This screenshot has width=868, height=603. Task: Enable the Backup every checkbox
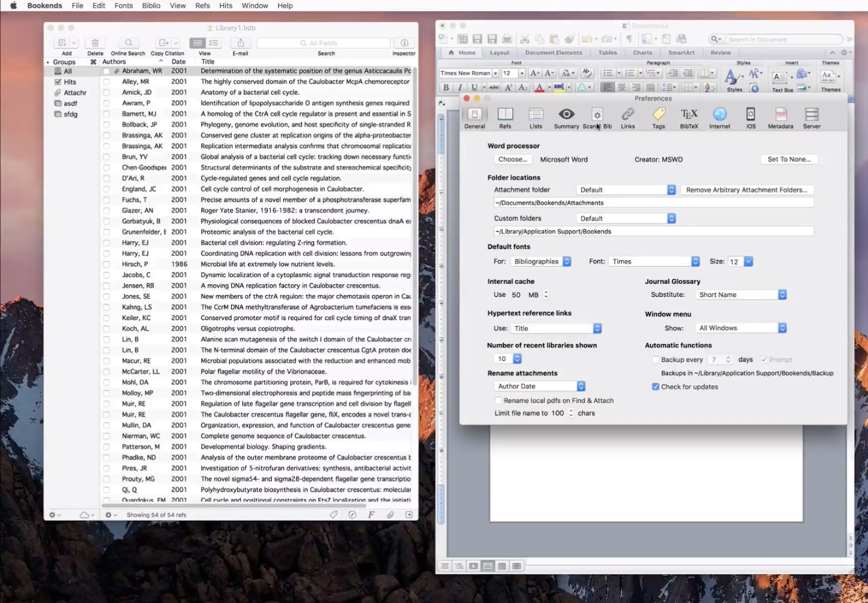click(656, 360)
